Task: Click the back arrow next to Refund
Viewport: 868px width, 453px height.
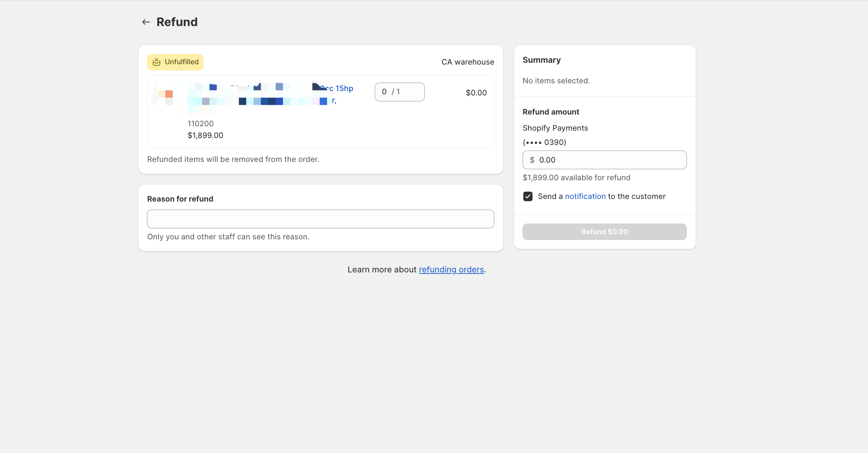Action: pos(146,22)
